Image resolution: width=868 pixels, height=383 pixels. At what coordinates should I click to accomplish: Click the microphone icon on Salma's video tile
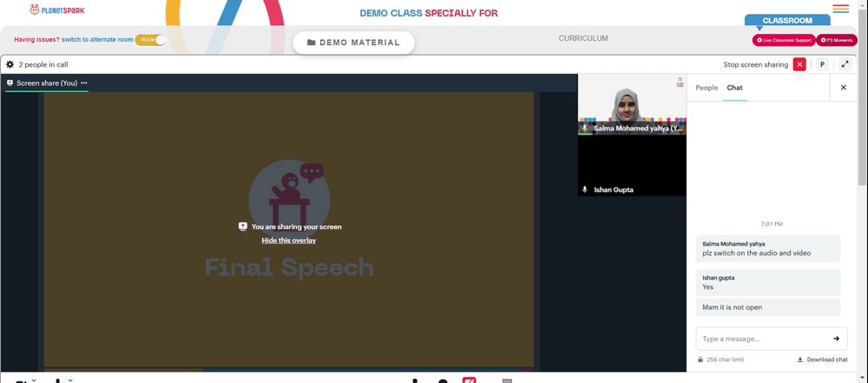584,128
